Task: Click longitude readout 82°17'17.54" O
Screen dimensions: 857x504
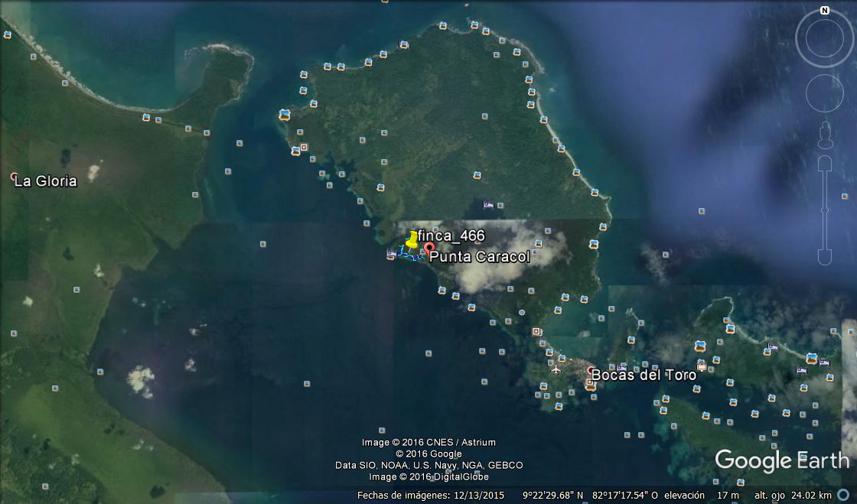Action: [x=625, y=496]
